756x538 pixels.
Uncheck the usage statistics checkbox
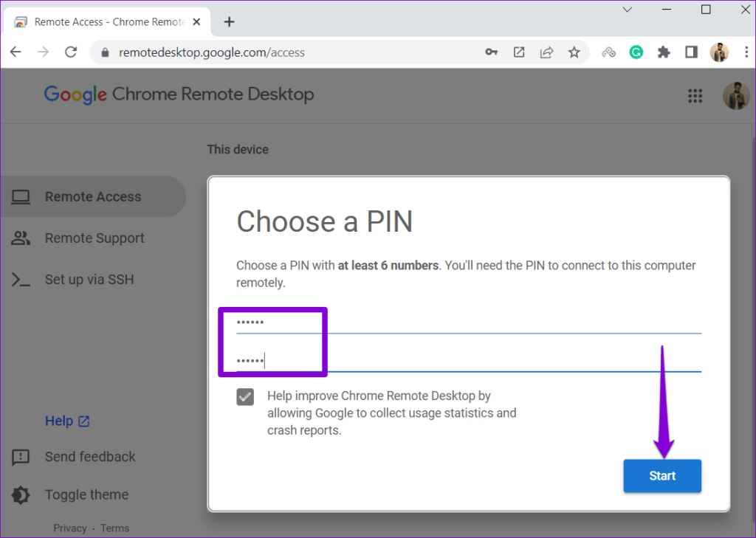[244, 396]
